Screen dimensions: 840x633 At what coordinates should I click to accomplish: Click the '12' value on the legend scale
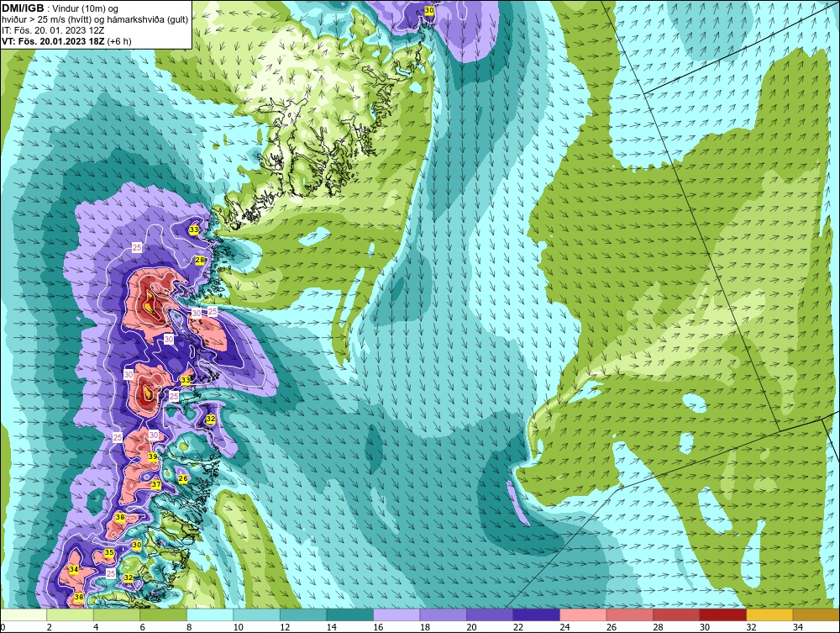point(285,627)
